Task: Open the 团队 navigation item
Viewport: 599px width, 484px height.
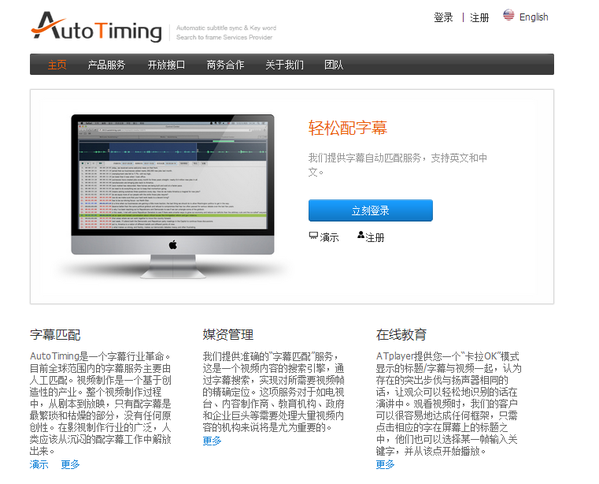Action: click(x=334, y=65)
